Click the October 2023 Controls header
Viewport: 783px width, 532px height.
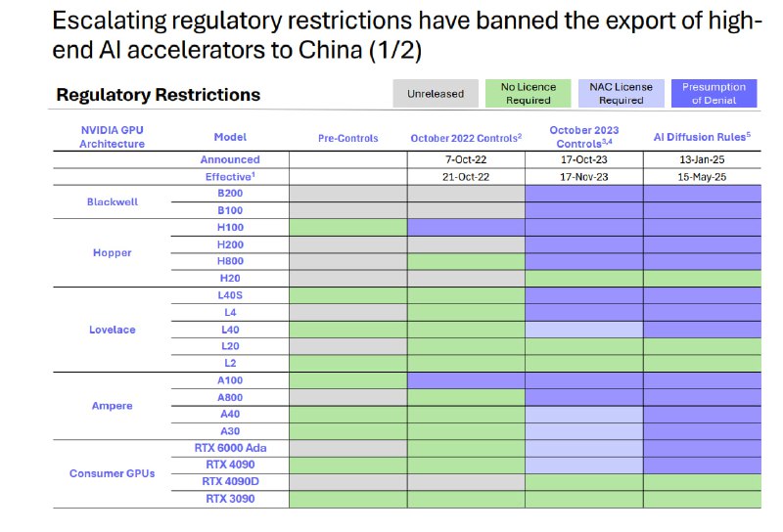[x=583, y=137]
